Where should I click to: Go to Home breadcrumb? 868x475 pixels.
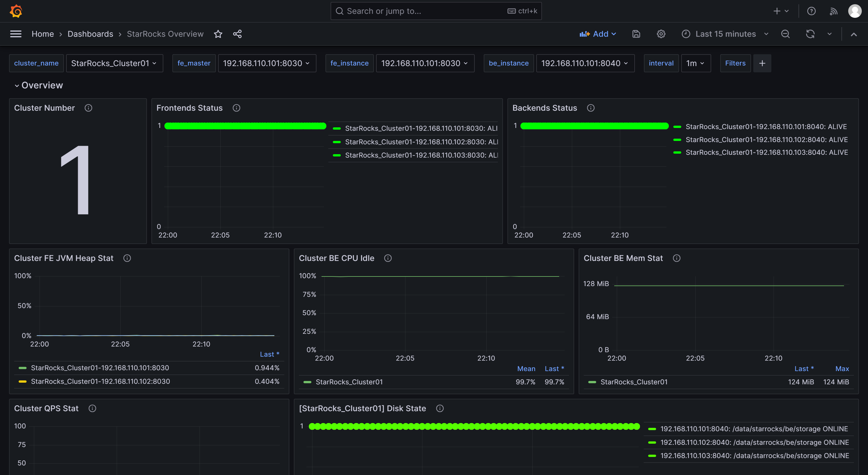point(42,34)
